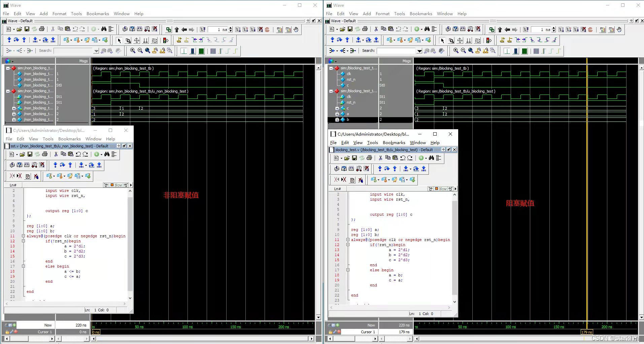Close blocking_test.v source pane tab
The image size is (644, 344).
click(x=454, y=149)
